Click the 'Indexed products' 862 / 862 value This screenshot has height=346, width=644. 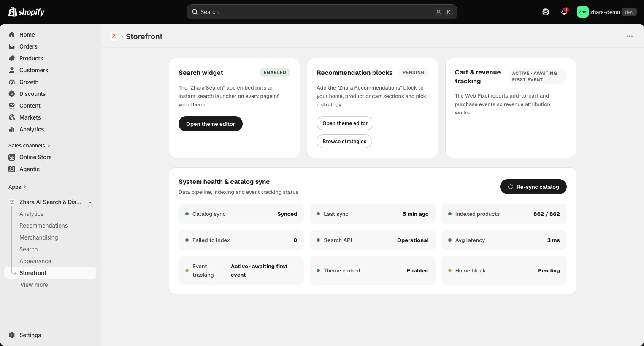pos(547,214)
